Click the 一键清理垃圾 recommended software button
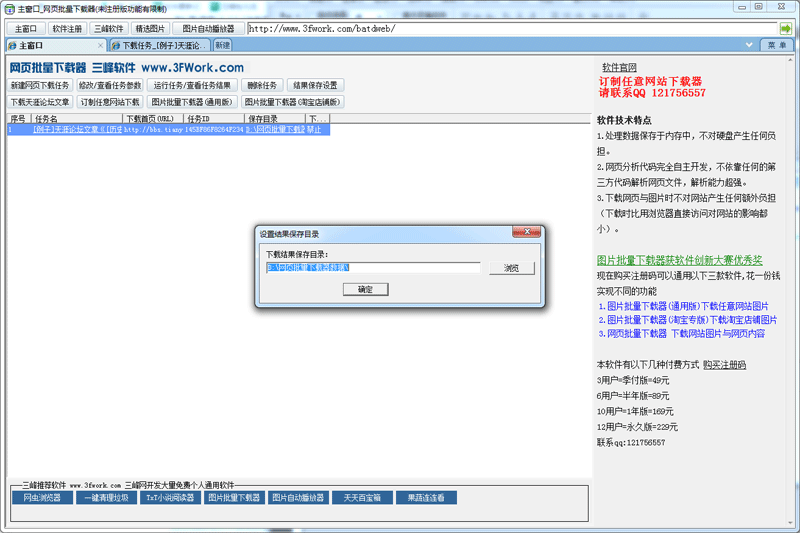This screenshot has height=533, width=800. point(107,497)
